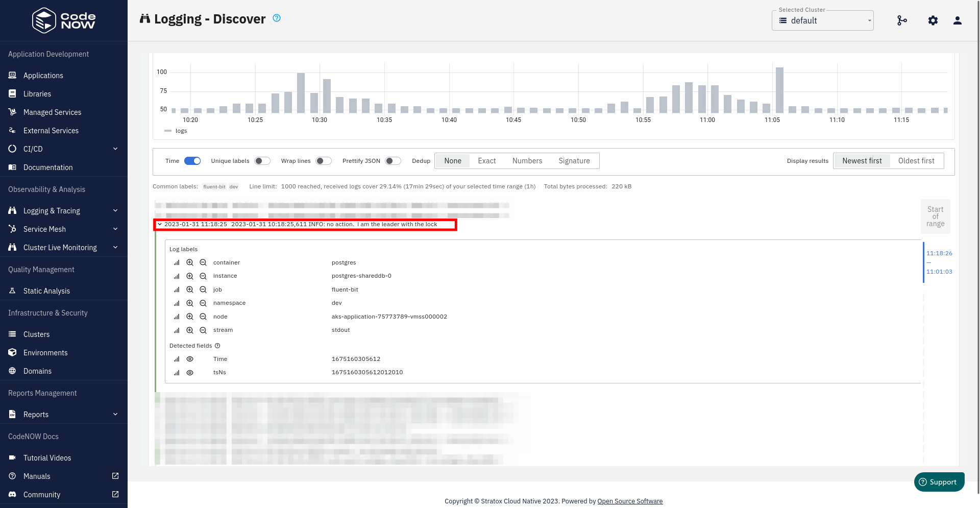The width and height of the screenshot is (980, 508).
Task: Click the postgres-shareddb-0 instance value
Action: [361, 276]
